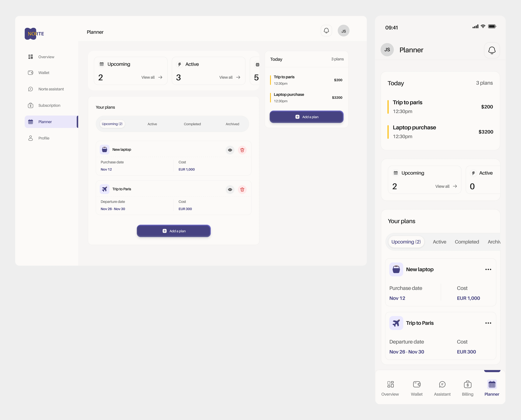521x420 pixels.
Task: Open Norte assistant in the sidebar
Action: point(51,89)
